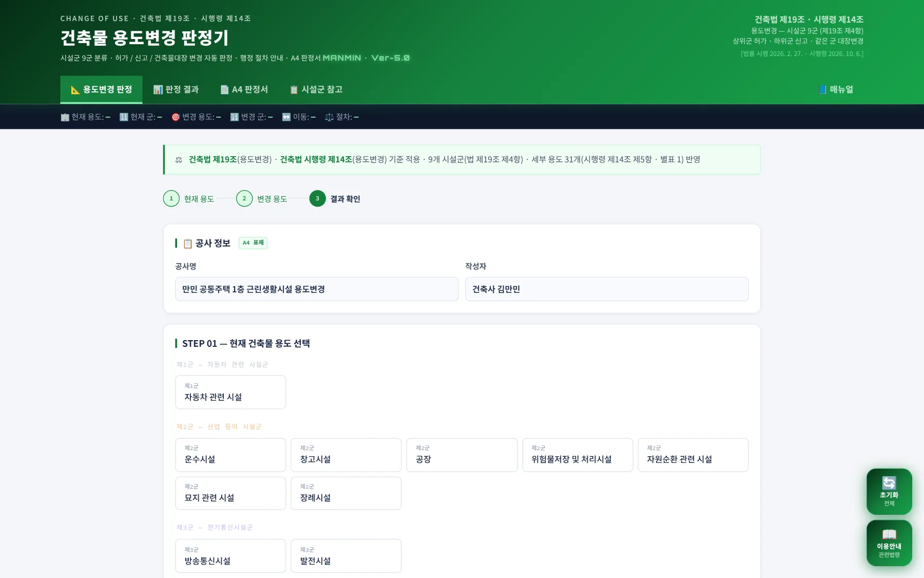Screen dimensions: 924x578
Task: Click the document icon on A4 판정서 tab
Action: click(224, 90)
